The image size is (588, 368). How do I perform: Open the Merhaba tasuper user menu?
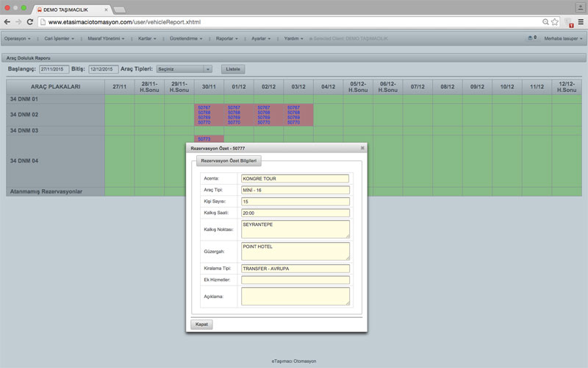pos(563,39)
